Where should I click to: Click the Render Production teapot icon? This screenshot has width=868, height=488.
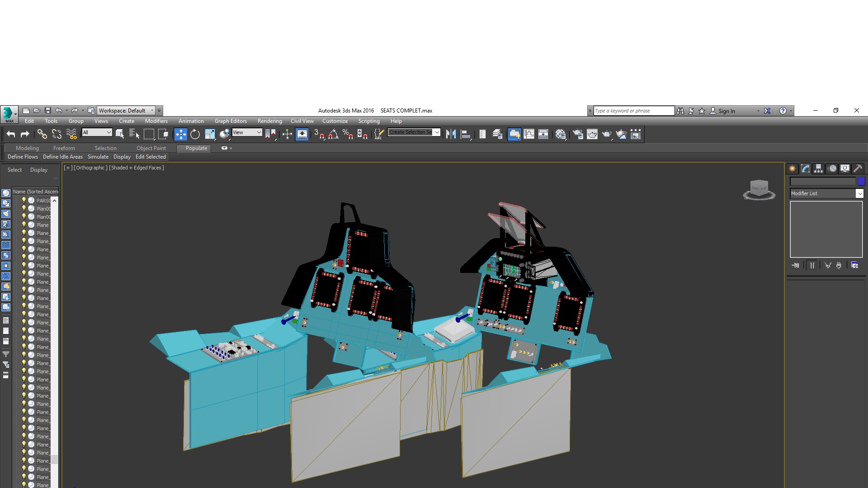point(607,134)
